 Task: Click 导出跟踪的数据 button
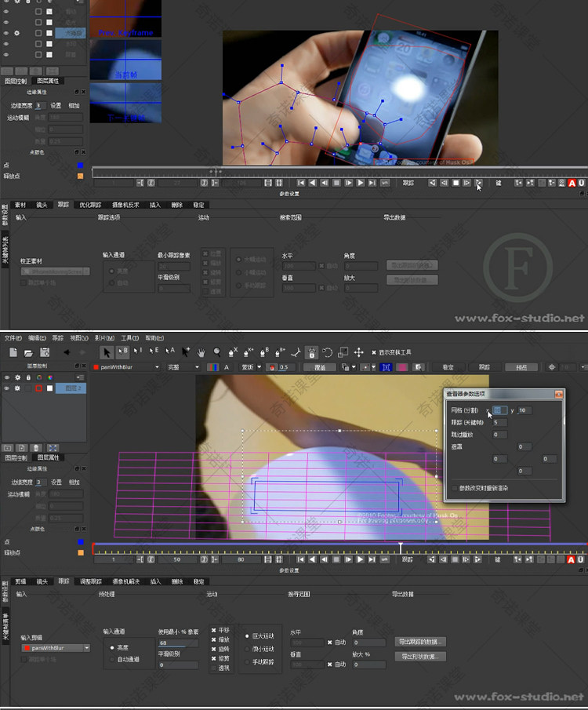[420, 642]
